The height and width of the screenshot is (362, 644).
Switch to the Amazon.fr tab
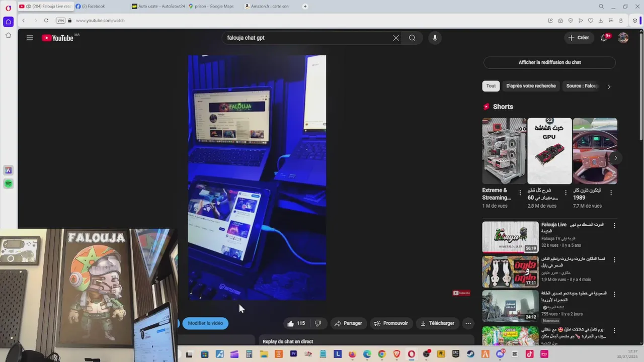pyautogui.click(x=271, y=7)
